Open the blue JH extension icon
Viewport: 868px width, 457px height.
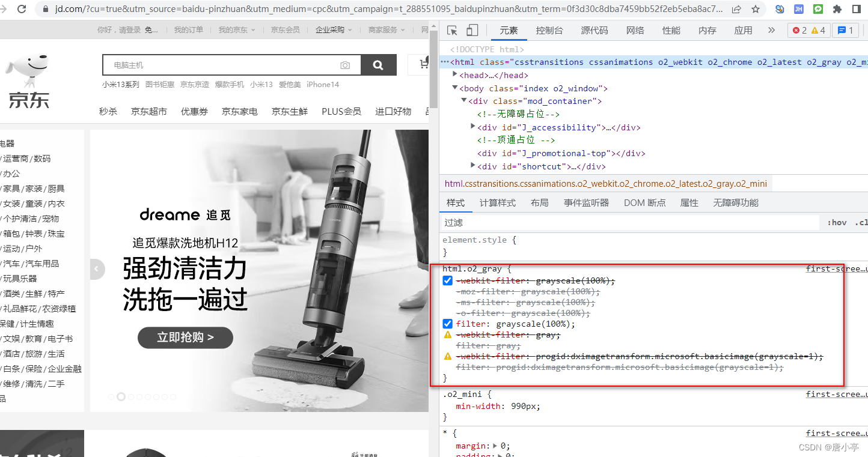[799, 9]
